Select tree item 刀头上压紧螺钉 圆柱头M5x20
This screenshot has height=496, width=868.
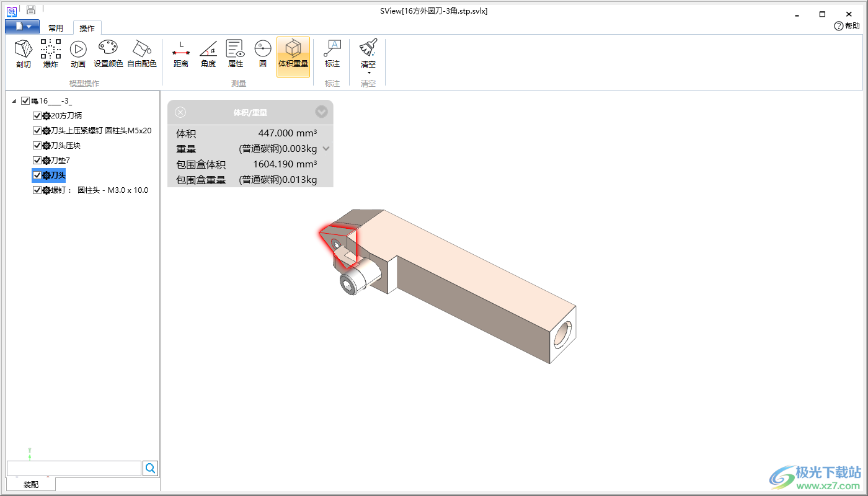(101, 130)
